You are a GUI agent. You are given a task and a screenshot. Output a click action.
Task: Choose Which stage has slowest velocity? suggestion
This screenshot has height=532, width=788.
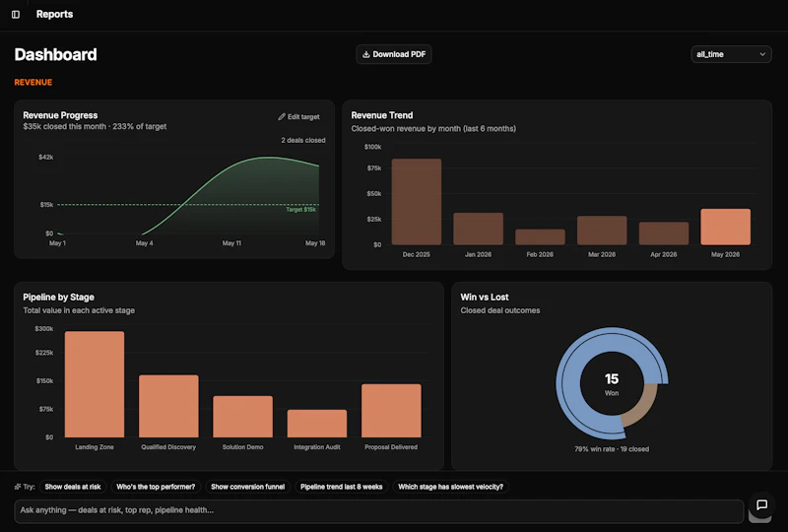(x=450, y=487)
